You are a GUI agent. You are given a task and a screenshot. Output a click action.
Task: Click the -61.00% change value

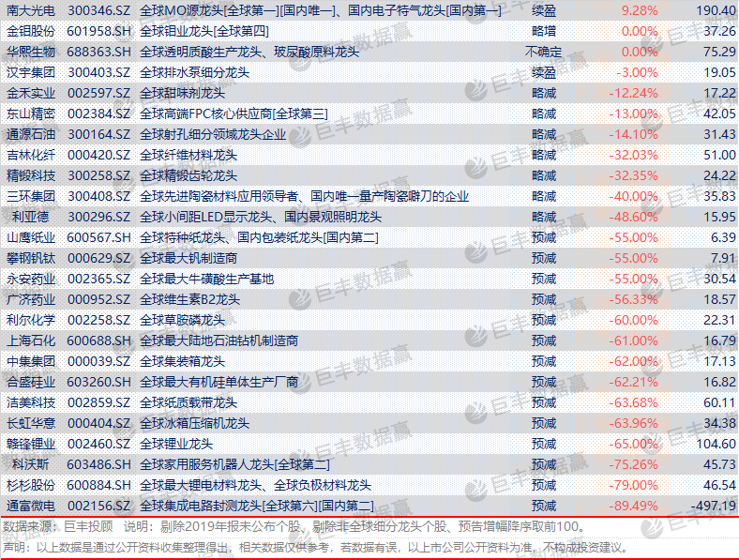coord(633,341)
